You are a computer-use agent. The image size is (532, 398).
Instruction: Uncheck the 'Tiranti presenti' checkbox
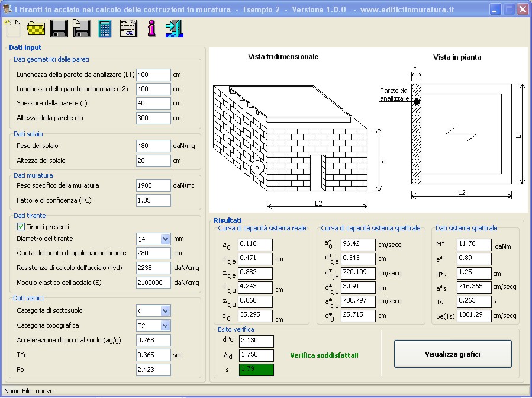tap(21, 226)
